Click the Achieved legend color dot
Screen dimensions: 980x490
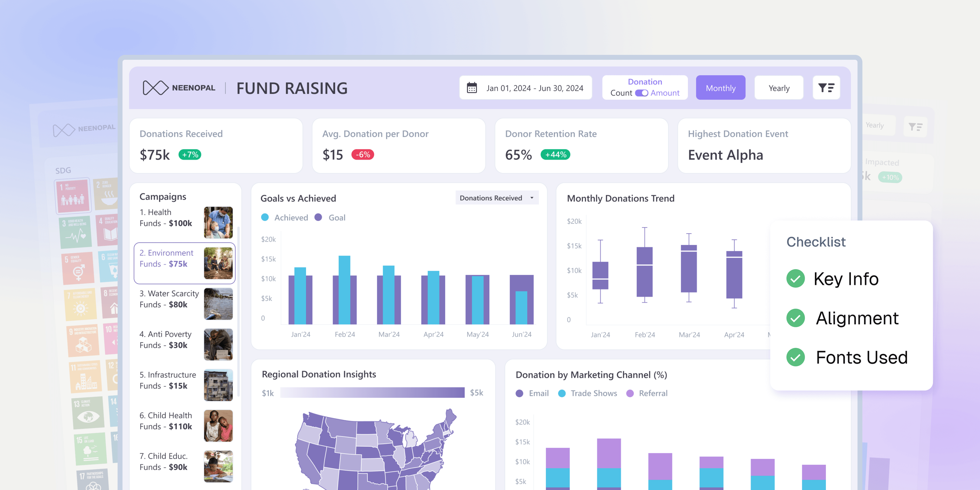[265, 218]
